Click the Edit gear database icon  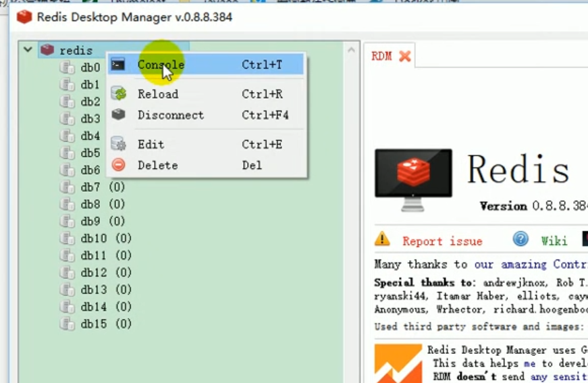click(119, 144)
